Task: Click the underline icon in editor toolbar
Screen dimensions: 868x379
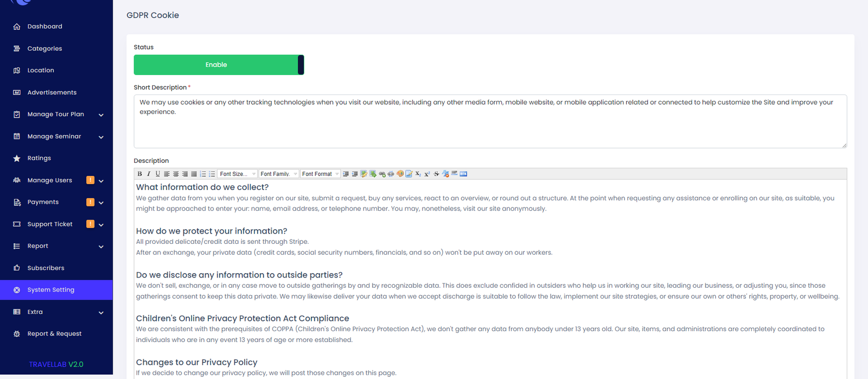Action: click(158, 174)
